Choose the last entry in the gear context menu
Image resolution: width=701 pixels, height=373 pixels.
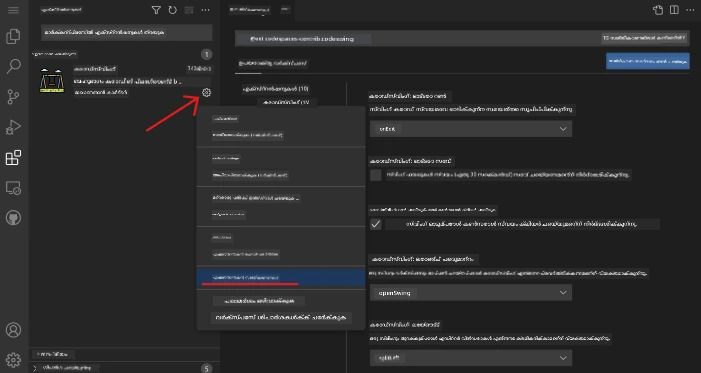281,318
